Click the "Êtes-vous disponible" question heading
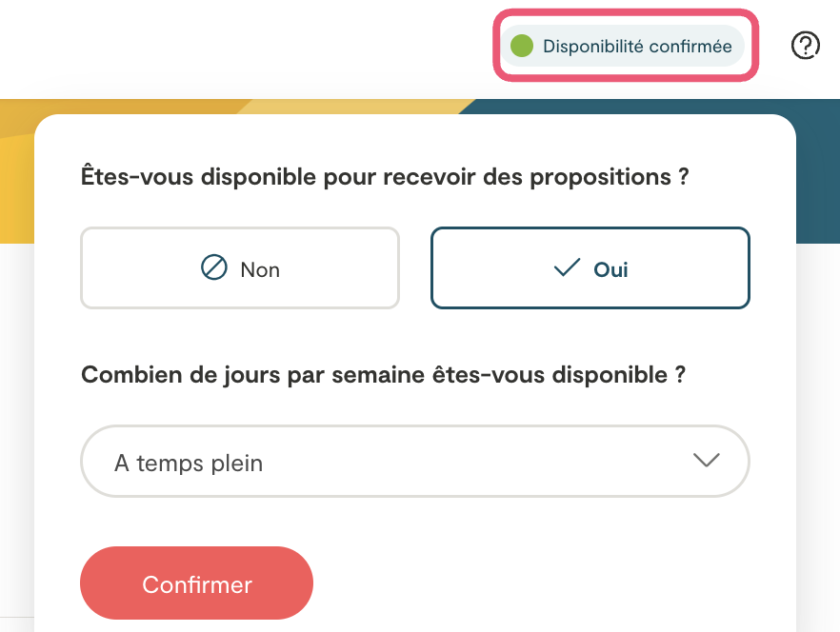Screen dimensions: 840x632 point(385,177)
